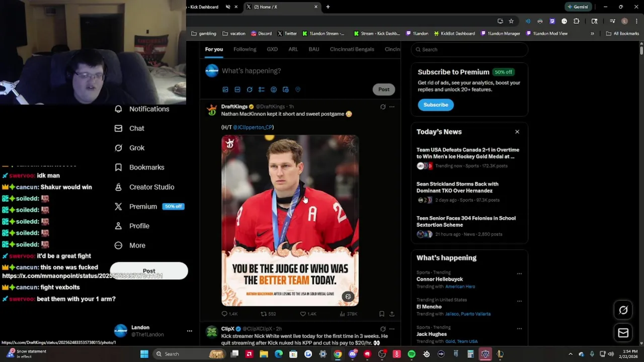Screen dimensions: 644x362
Task: Switch to the Following tab
Action: pyautogui.click(x=245, y=49)
